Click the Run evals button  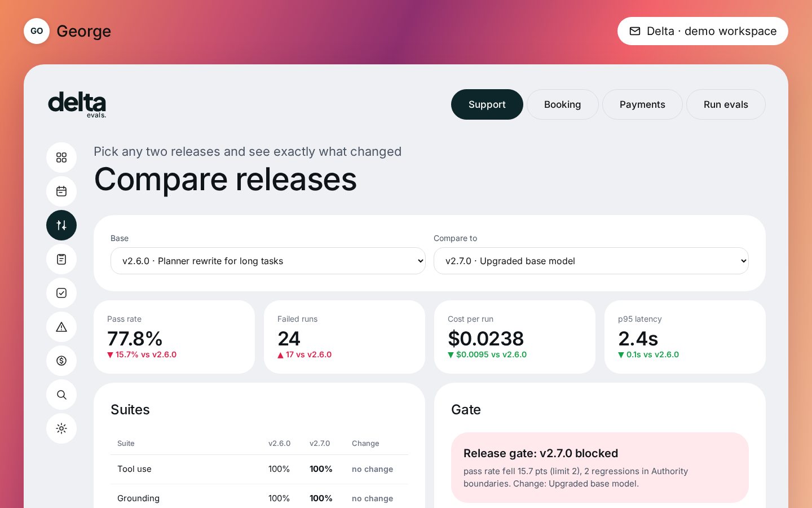(726, 104)
